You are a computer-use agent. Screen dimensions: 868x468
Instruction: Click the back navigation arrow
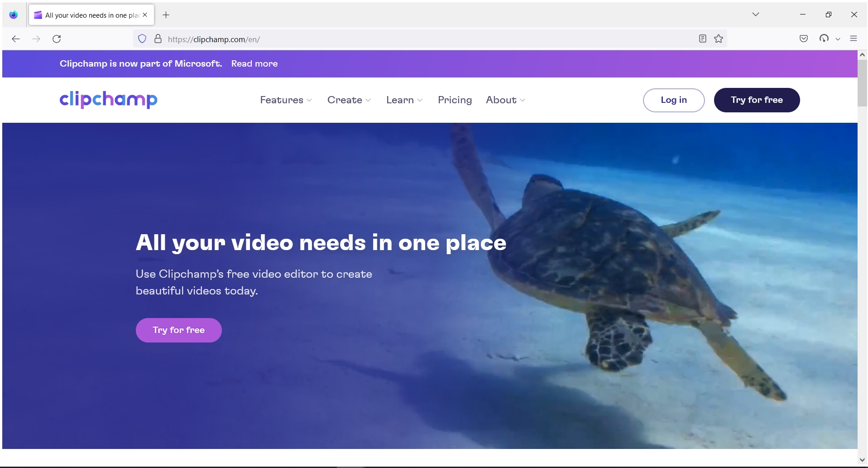point(16,39)
